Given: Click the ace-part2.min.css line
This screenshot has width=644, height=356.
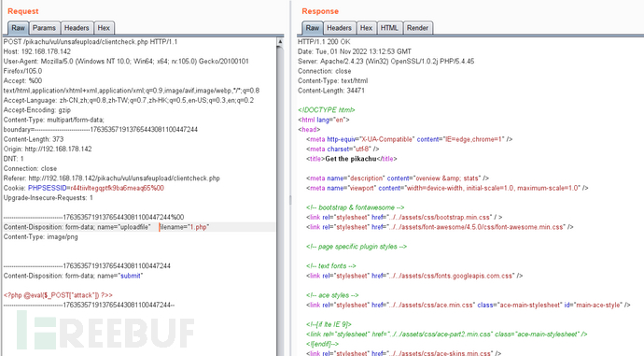Looking at the screenshot, I should click(x=447, y=335).
